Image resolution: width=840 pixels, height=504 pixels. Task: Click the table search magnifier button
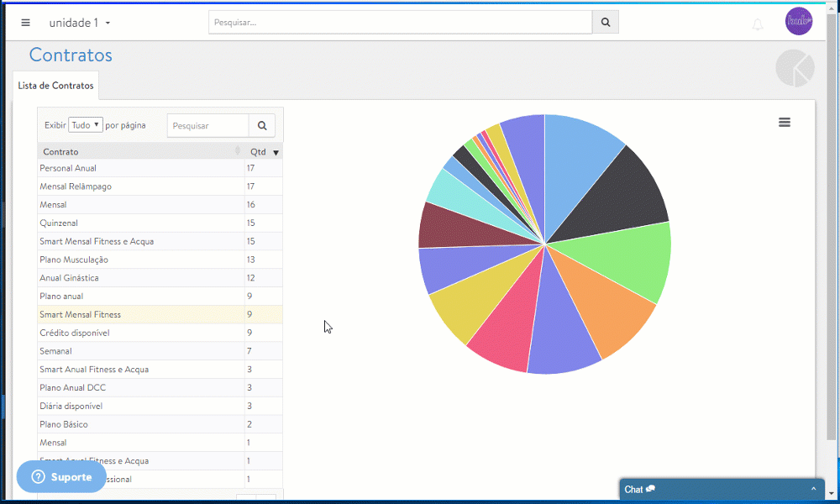[262, 126]
